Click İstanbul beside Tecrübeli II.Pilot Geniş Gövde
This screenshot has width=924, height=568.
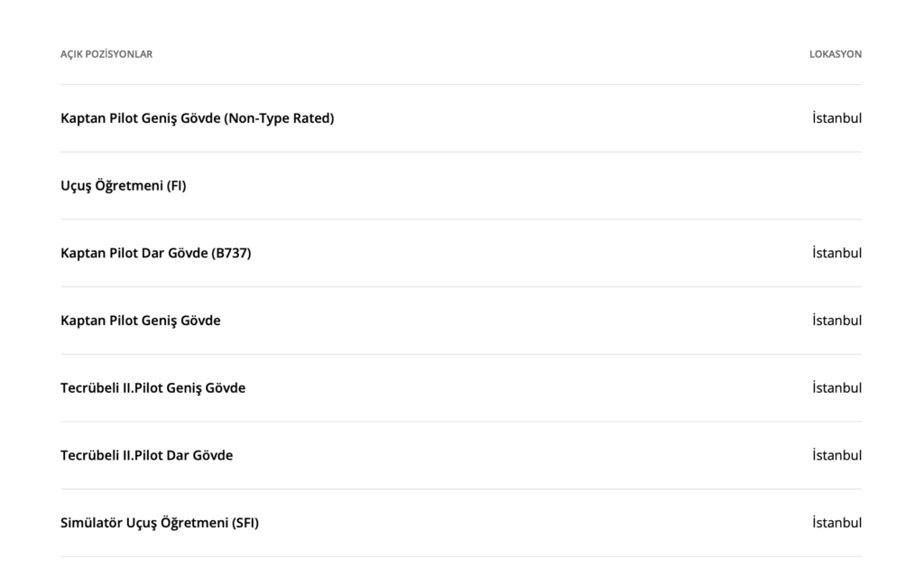click(x=836, y=387)
